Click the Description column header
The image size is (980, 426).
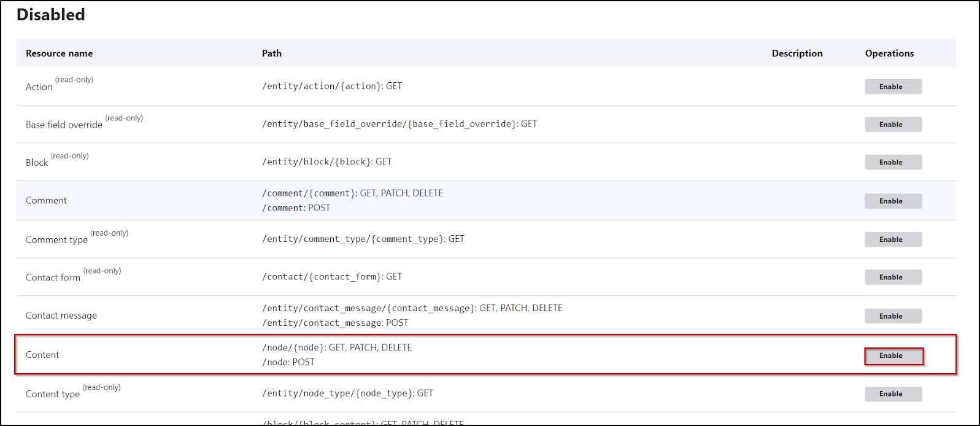tap(797, 53)
